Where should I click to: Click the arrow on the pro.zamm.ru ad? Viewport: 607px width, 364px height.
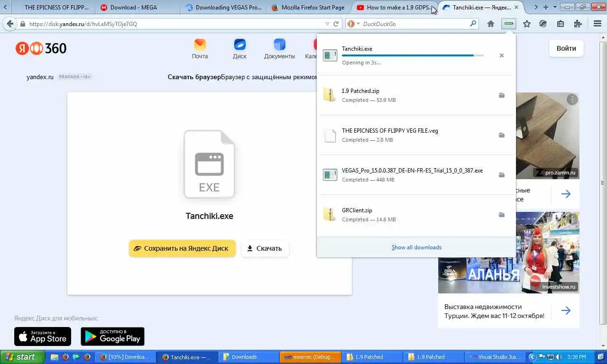click(x=566, y=194)
